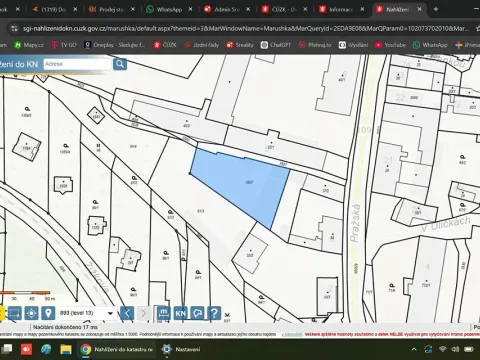Switch to the (1319) browser tab
Screen dimensions: 480x360
click(x=54, y=9)
